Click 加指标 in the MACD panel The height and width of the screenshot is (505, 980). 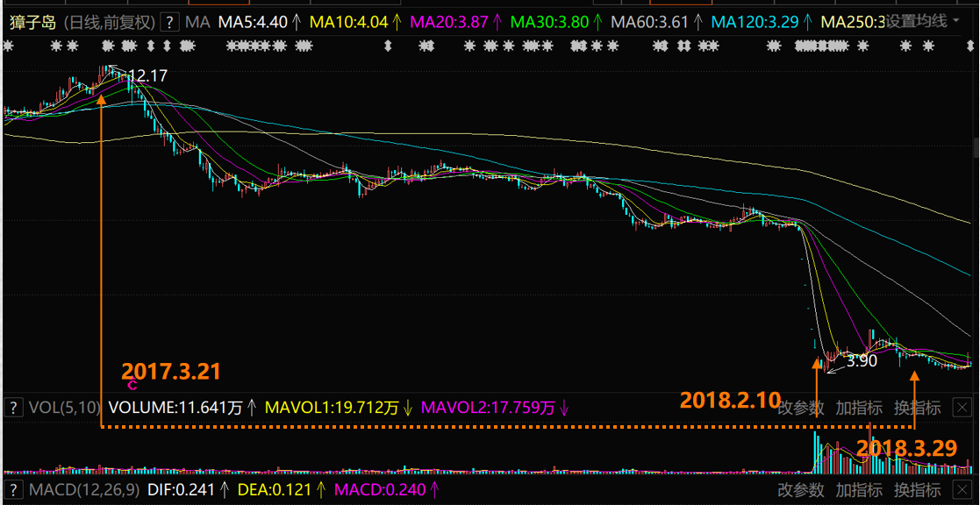coord(859,489)
